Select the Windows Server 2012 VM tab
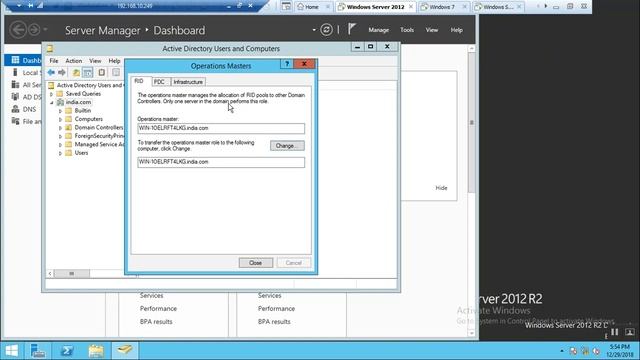This screenshot has height=360, width=640. point(375,7)
